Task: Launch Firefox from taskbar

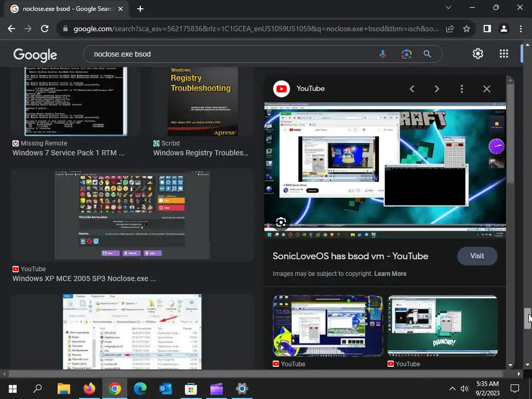Action: [89, 389]
